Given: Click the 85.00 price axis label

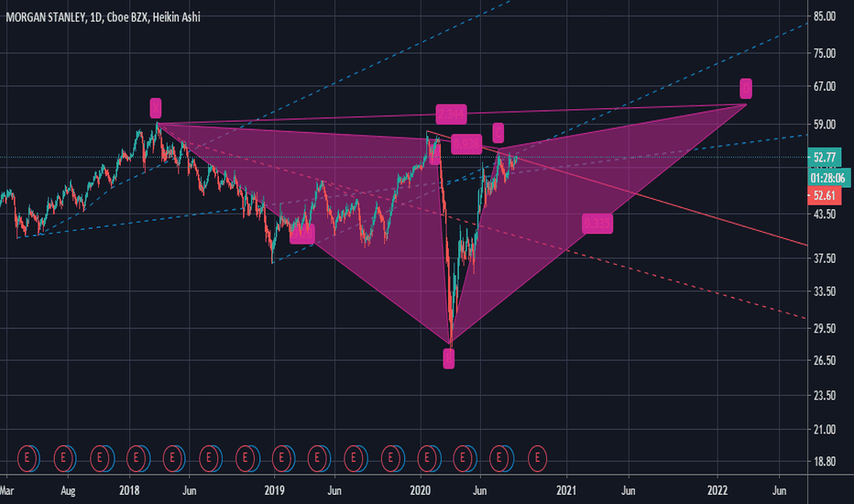Looking at the screenshot, I should pyautogui.click(x=824, y=16).
